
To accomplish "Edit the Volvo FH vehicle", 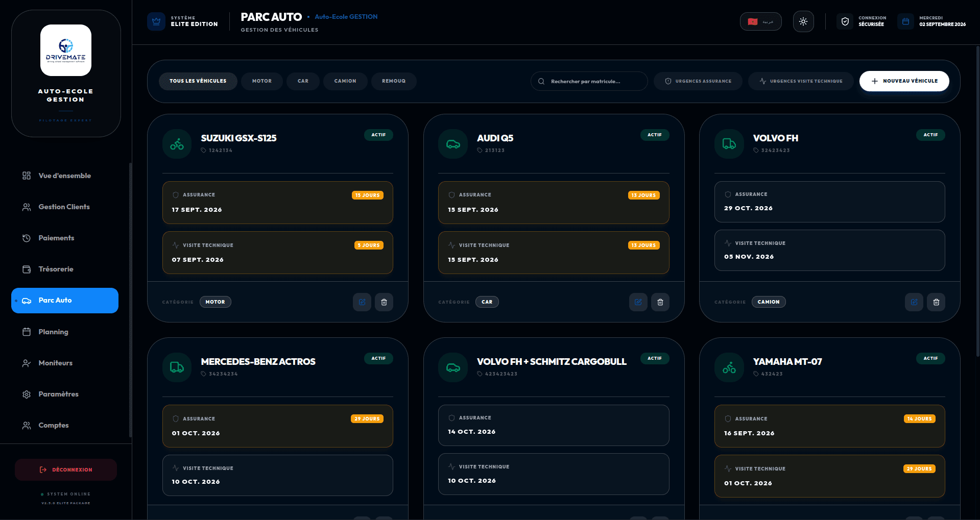I will click(x=914, y=302).
